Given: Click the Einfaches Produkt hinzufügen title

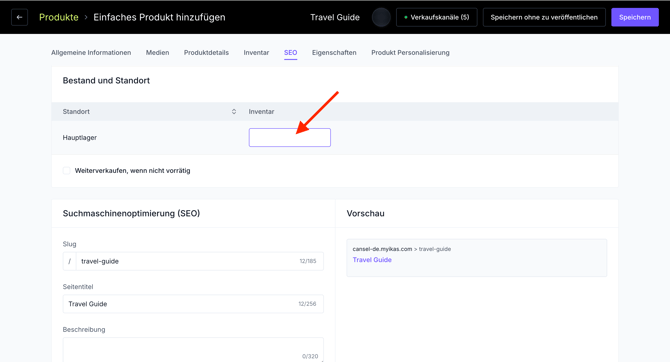Looking at the screenshot, I should pos(159,18).
